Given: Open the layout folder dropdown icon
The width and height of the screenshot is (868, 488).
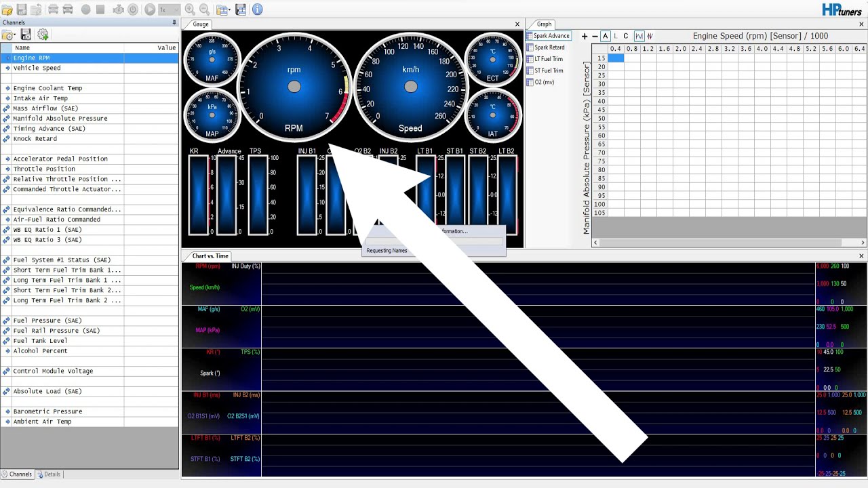Looking at the screenshot, I should point(223,9).
